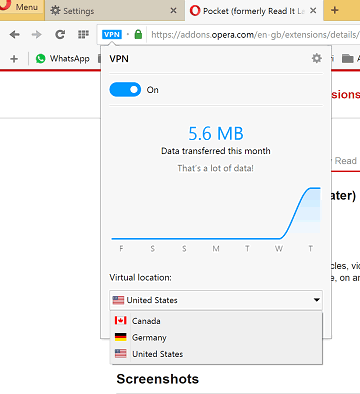Open the Opera Menu button
The width and height of the screenshot is (360, 394).
pyautogui.click(x=22, y=8)
